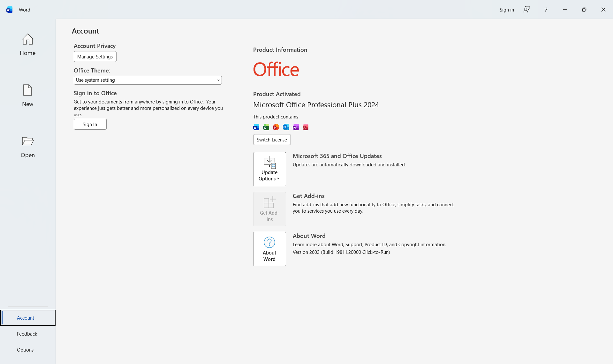Click the Help question mark icon
613x364 pixels.
pos(546,10)
